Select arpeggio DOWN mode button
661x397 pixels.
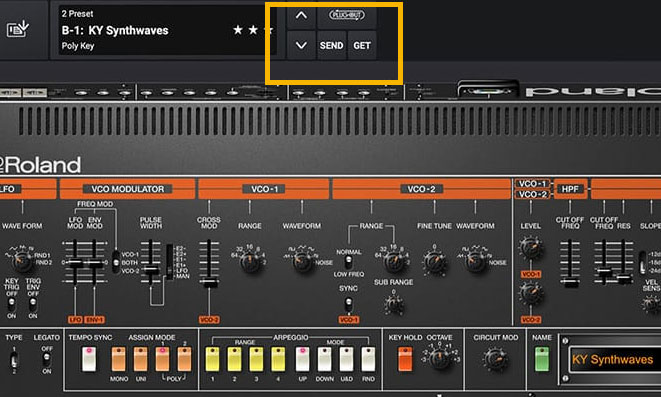click(x=324, y=359)
